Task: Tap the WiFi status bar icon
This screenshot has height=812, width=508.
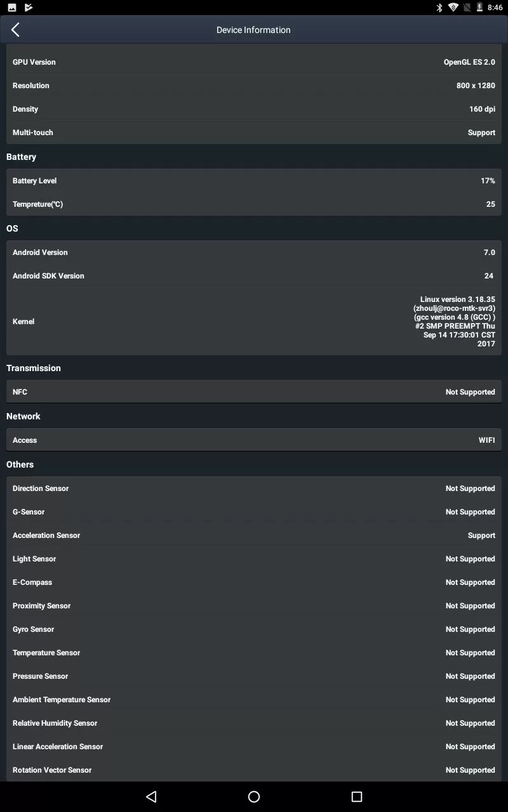Action: 453,8
